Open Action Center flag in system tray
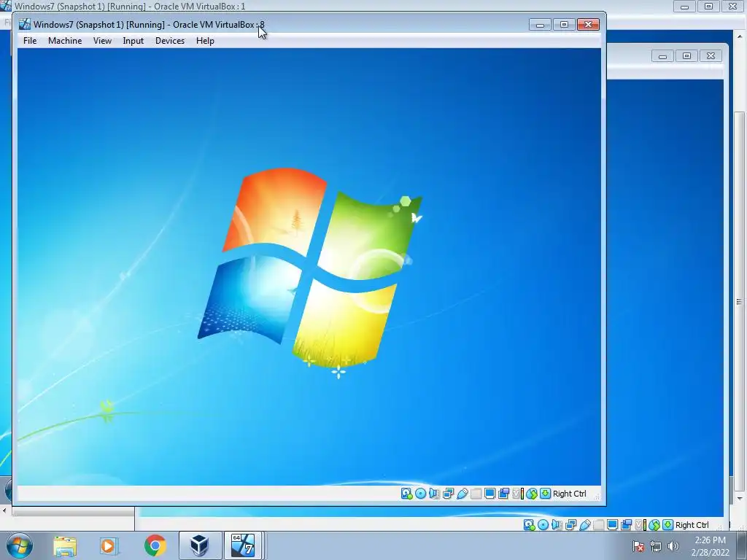Image resolution: width=747 pixels, height=560 pixels. point(638,546)
